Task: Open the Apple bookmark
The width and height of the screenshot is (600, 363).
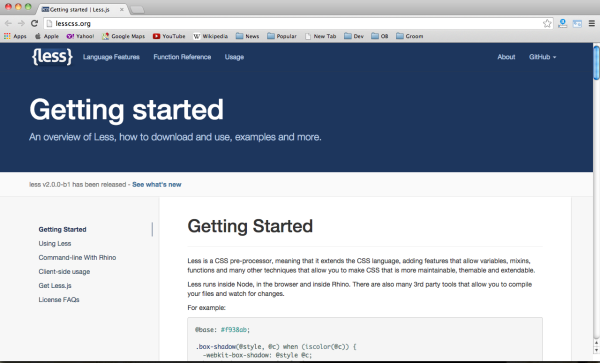Action: (47, 36)
